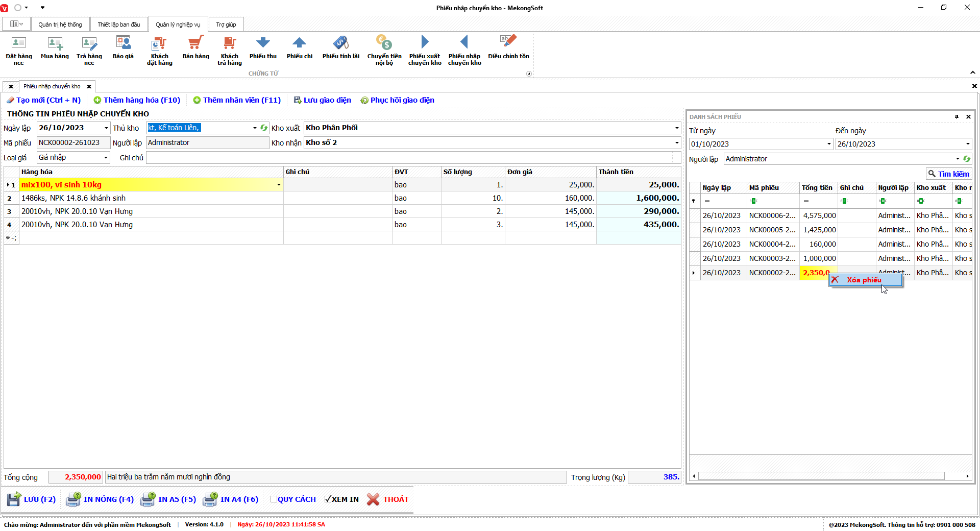
Task: Switch to Thiết lập ban đầu tab
Action: pos(118,25)
